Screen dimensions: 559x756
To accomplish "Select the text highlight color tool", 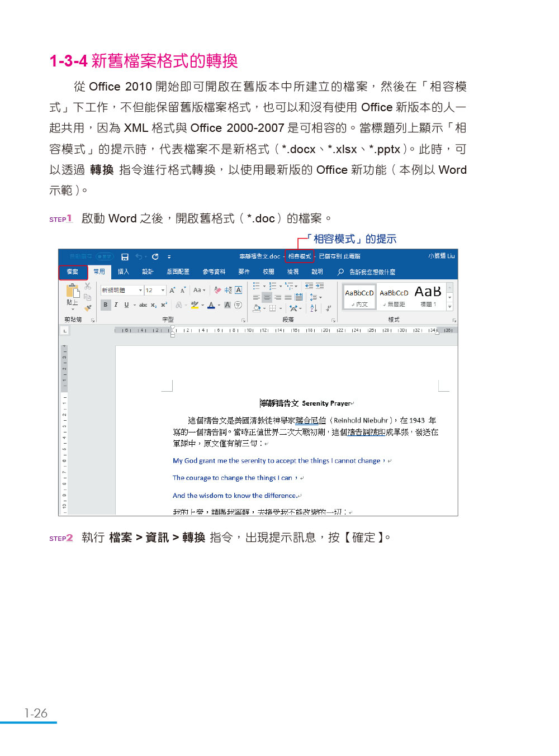I will click(x=196, y=305).
